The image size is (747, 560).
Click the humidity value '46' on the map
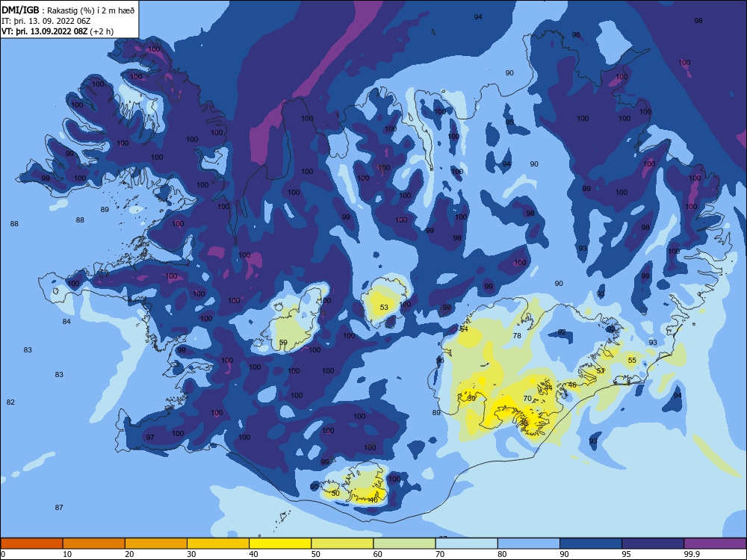(x=572, y=385)
